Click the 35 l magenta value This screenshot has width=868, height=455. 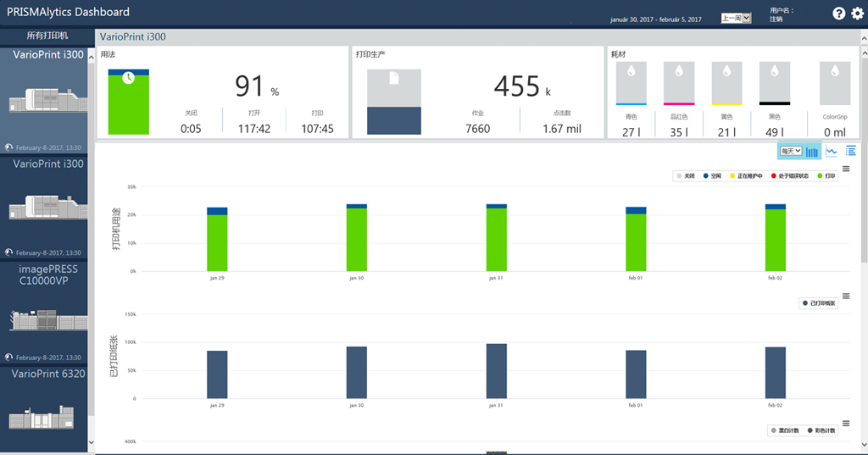679,132
